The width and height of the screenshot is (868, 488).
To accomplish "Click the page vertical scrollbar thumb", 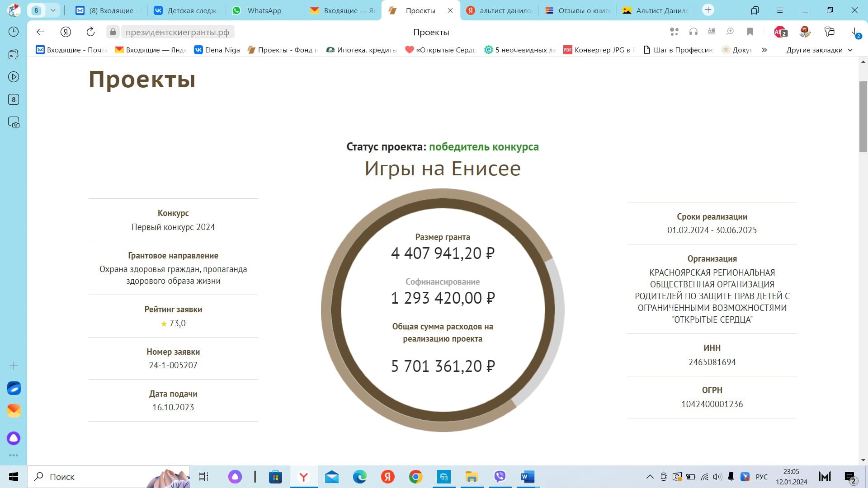I will coord(863,117).
